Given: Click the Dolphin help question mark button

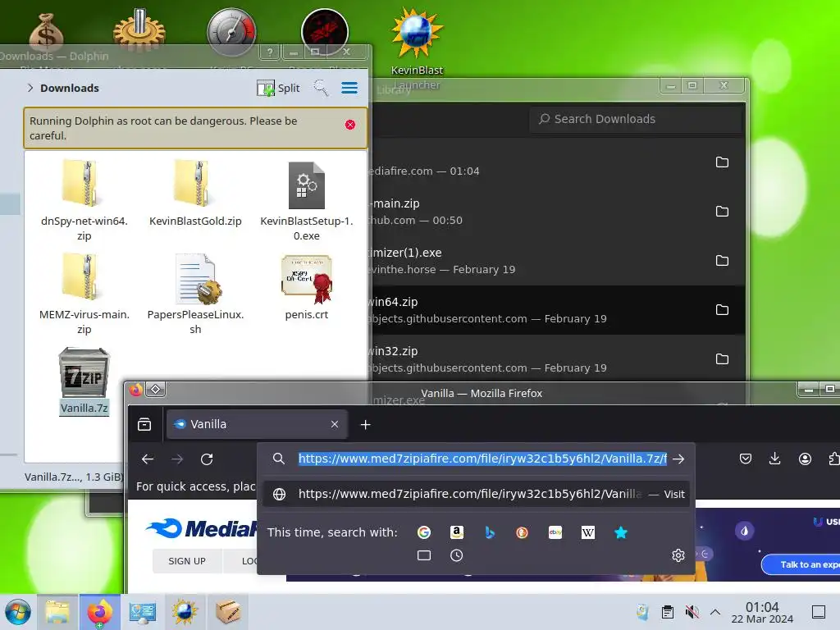Looking at the screenshot, I should click(270, 52).
